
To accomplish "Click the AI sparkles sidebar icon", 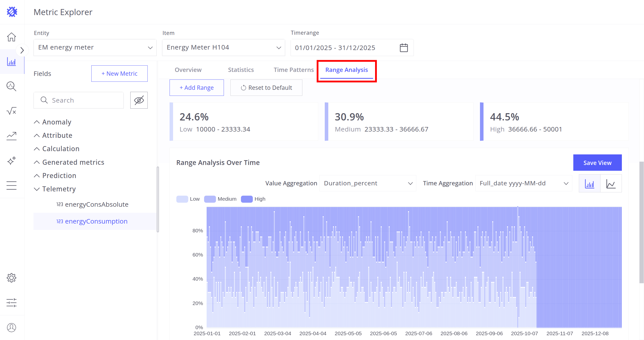I will pyautogui.click(x=11, y=160).
